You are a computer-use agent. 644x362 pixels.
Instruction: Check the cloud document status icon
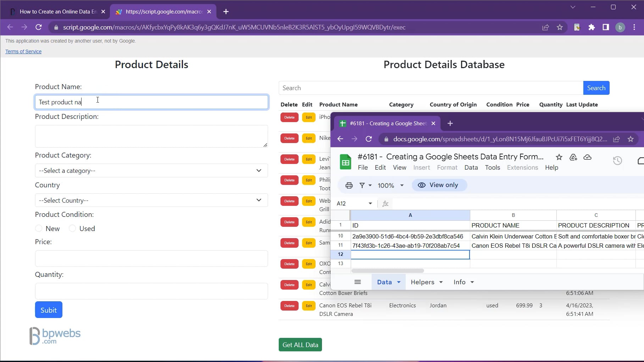(587, 157)
